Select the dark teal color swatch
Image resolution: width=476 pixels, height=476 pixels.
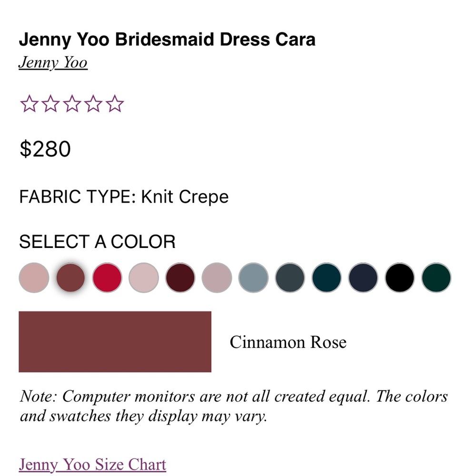pyautogui.click(x=326, y=278)
